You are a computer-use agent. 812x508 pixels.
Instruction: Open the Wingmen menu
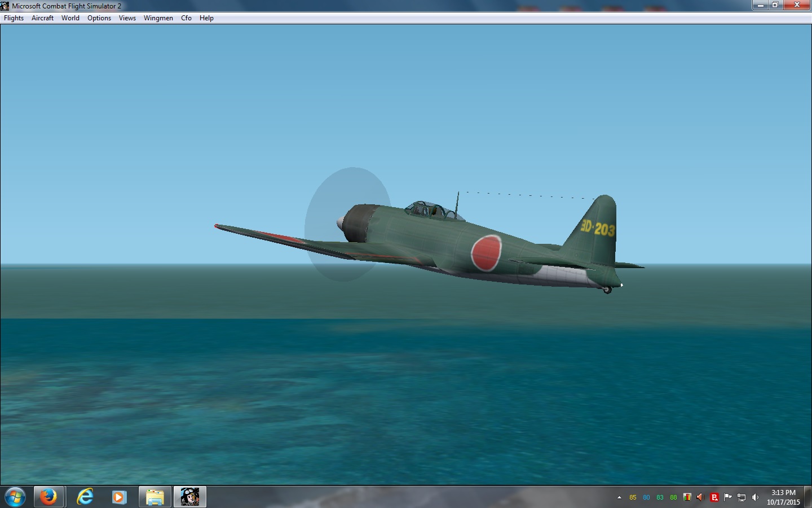(x=158, y=18)
